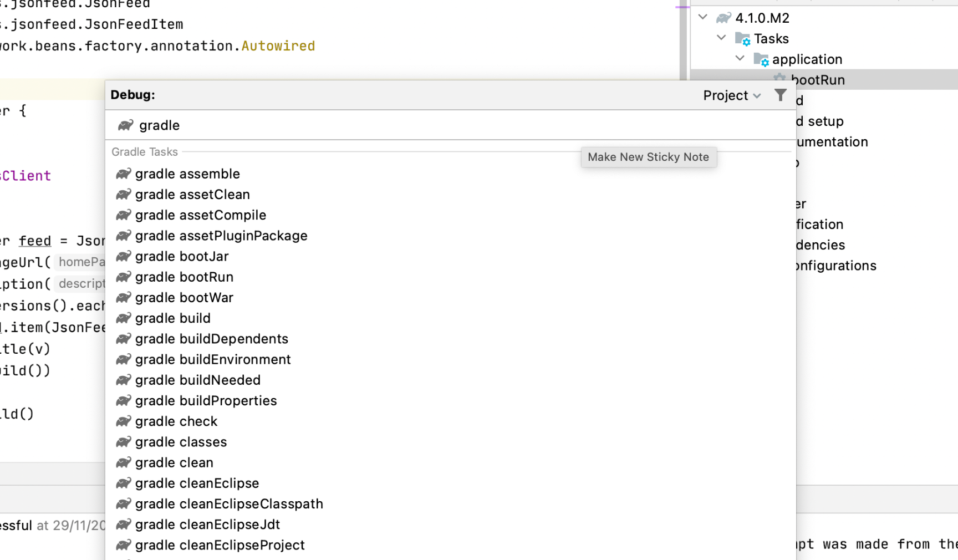
Task: Click elephant icon beside gradle clean
Action: [123, 462]
